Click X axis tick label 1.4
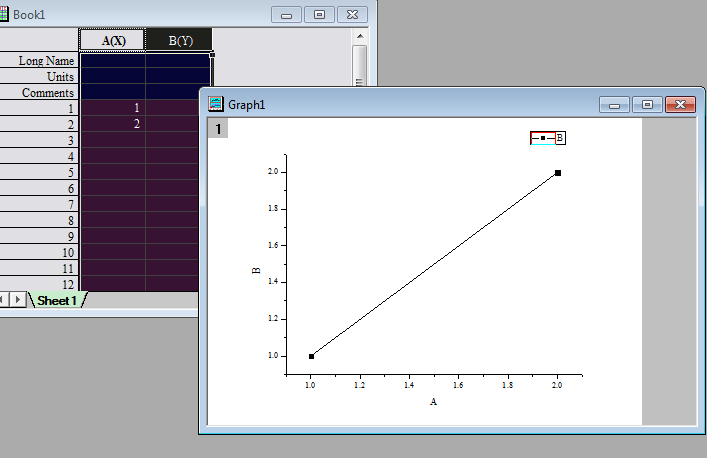Screen dimensions: 707x458 point(409,385)
